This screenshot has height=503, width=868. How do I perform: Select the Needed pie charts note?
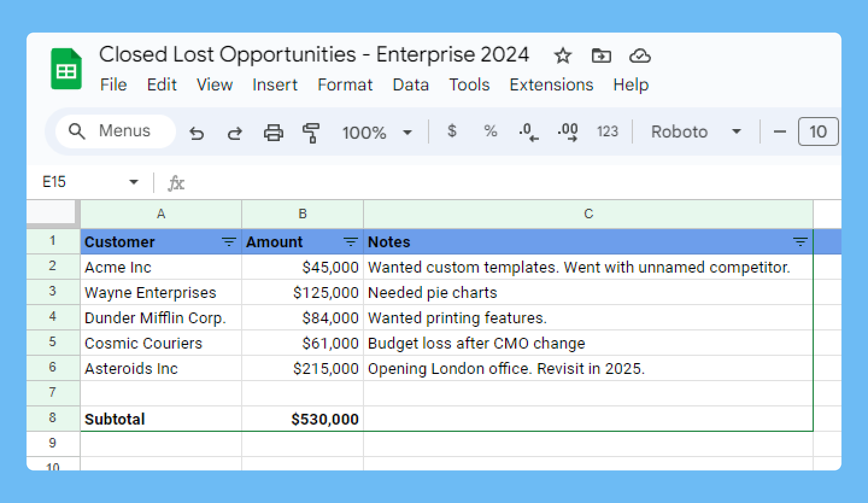(588, 293)
